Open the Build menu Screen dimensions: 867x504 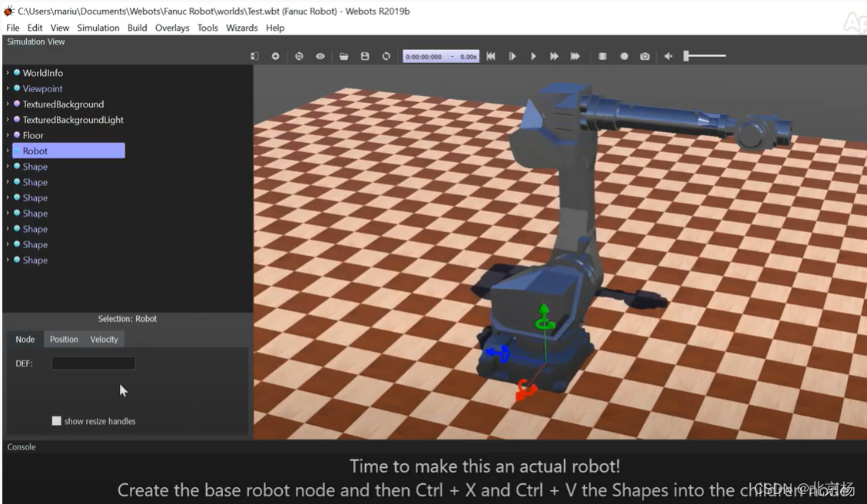(x=137, y=28)
